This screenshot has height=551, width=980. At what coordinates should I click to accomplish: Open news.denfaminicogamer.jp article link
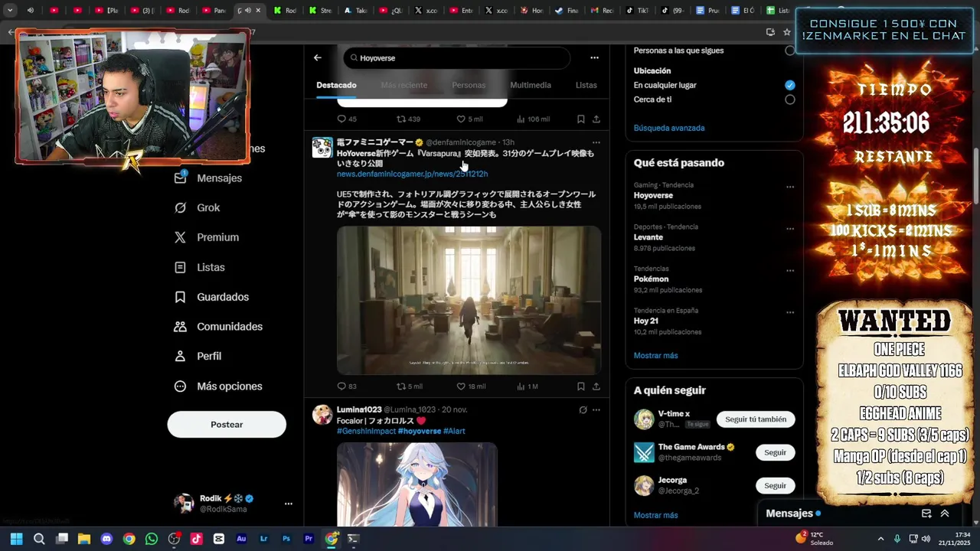click(412, 174)
